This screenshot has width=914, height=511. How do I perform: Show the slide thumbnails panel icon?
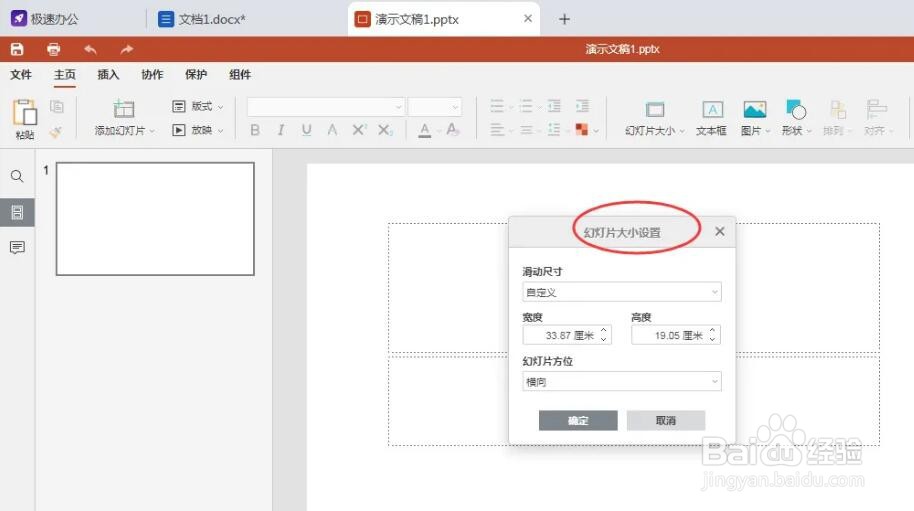click(17, 212)
